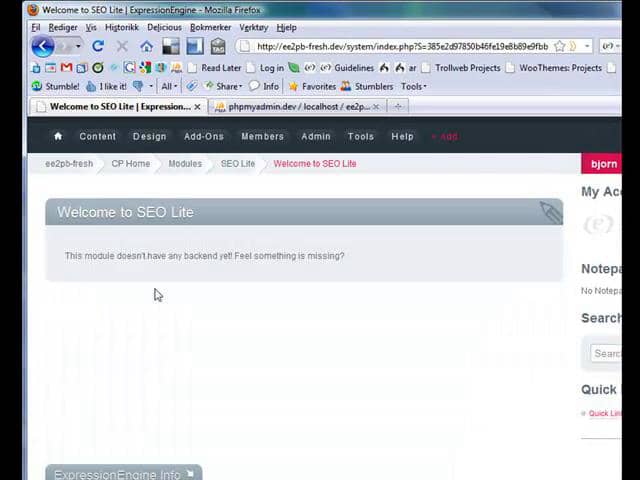The height and width of the screenshot is (480, 640).
Task: Reload the page with the refresh icon
Action: [98, 46]
